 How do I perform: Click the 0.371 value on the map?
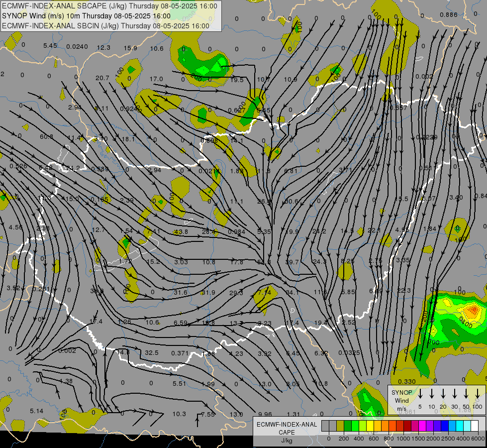[180, 353]
